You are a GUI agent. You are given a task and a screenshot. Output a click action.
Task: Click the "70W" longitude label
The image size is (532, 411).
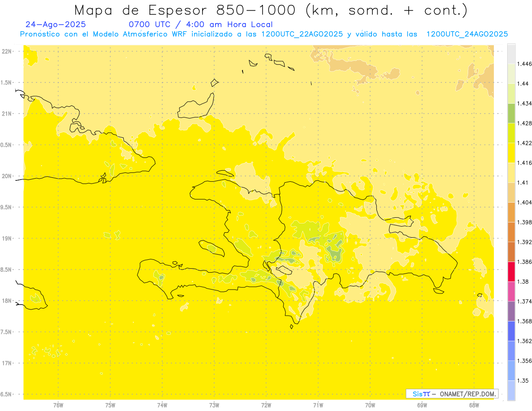[x=370, y=405]
